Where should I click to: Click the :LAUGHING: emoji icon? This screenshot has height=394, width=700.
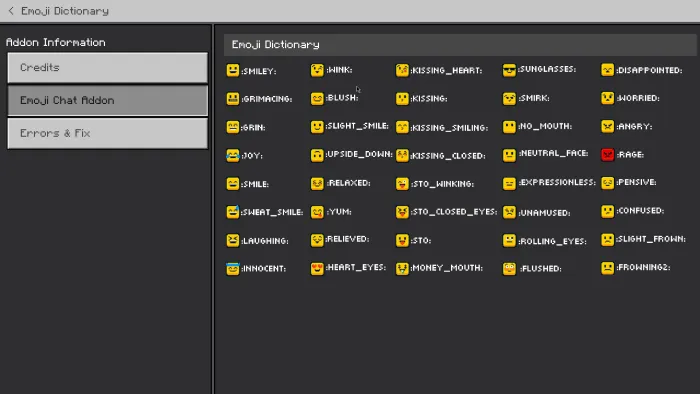click(x=233, y=240)
